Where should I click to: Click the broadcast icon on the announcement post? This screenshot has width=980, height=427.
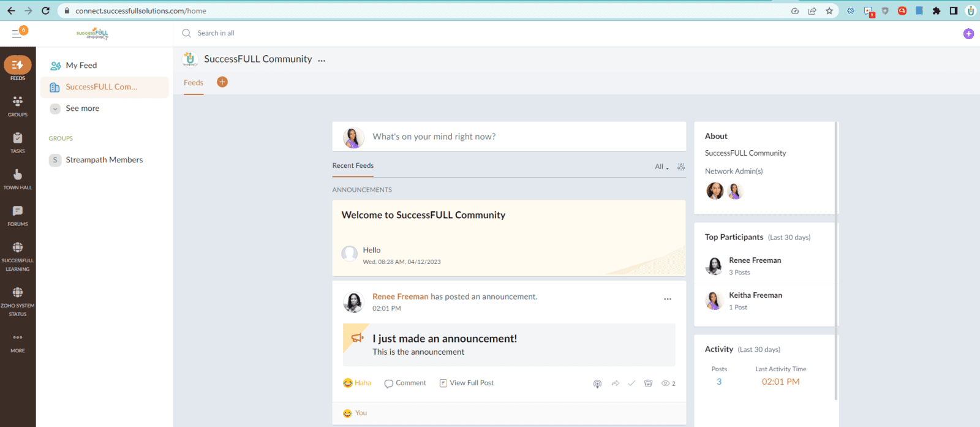[597, 384]
